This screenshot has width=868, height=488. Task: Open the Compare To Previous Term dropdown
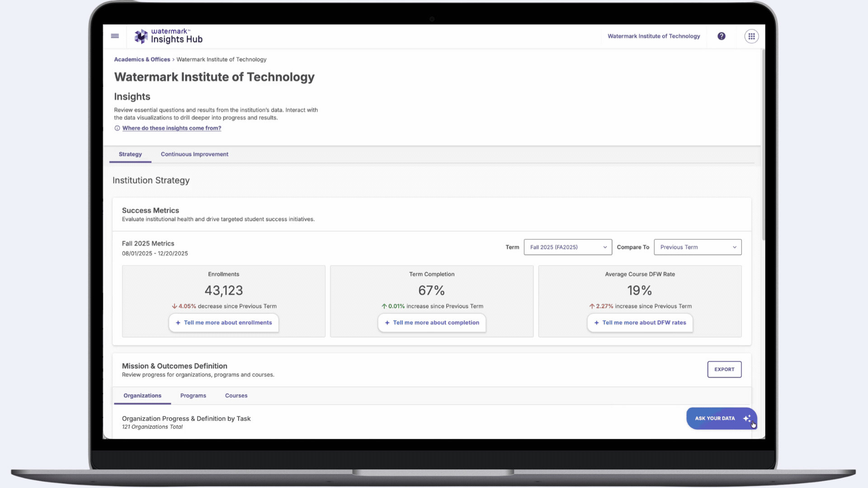click(698, 247)
